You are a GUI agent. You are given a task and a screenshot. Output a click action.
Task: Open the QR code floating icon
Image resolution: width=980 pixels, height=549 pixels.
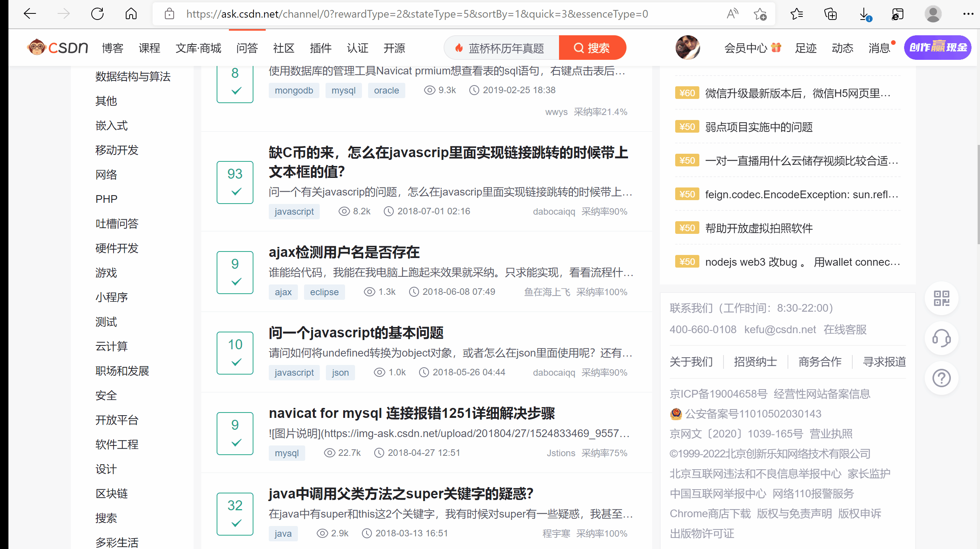click(x=941, y=298)
